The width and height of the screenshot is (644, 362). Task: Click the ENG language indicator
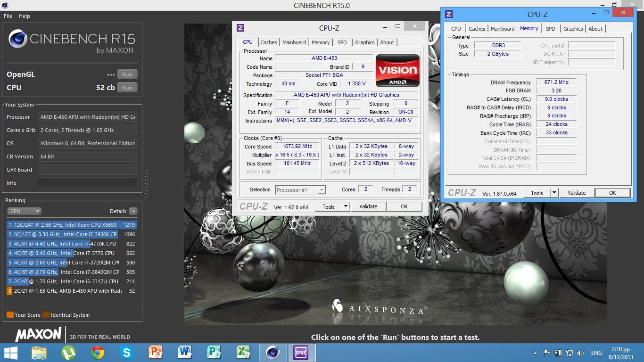(x=596, y=353)
